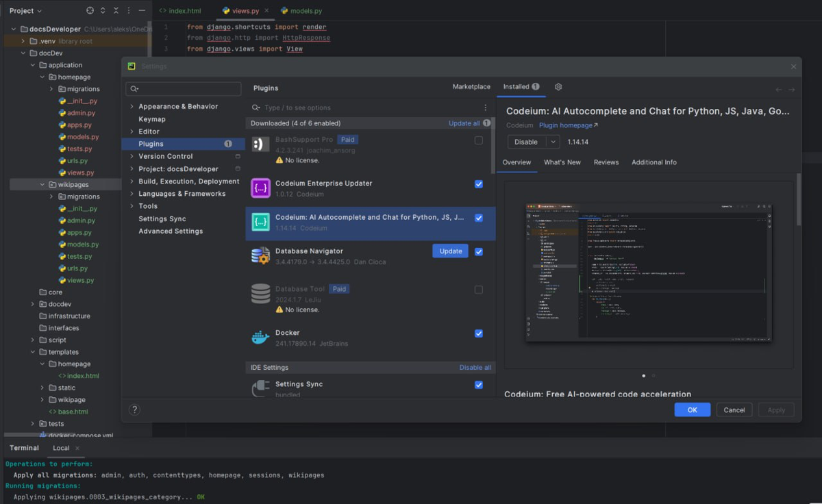Click the Project settings icon beside Version Control
The image size is (822, 504).
pos(238,156)
